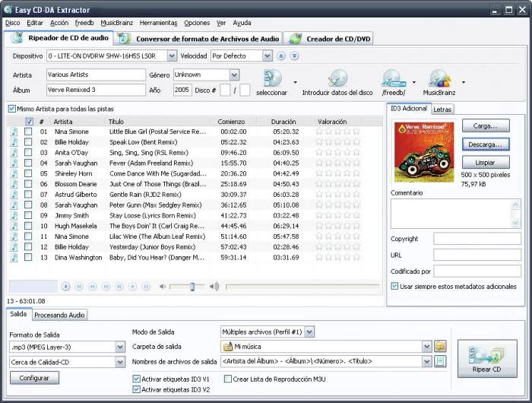The height and width of the screenshot is (403, 532).
Task: Click Introducir datos del disco icon
Action: [337, 78]
